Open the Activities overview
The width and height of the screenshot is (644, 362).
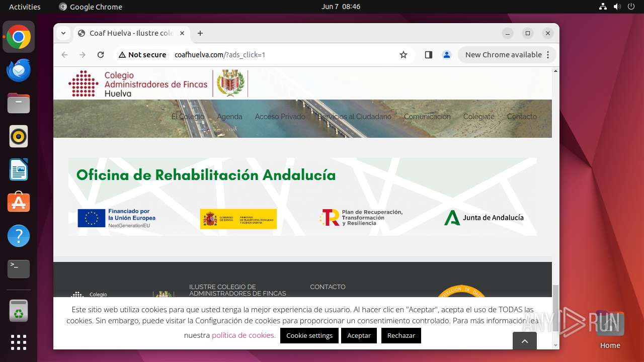pyautogui.click(x=25, y=7)
